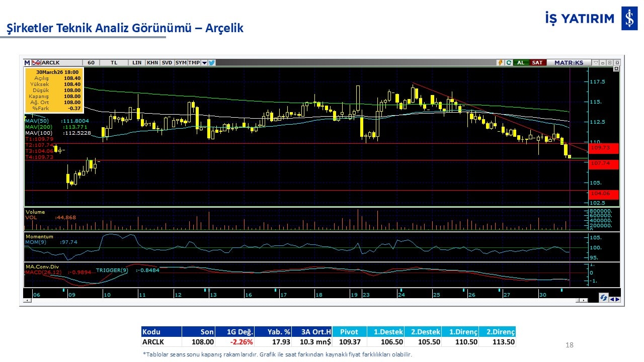
Task: Click the green refresh C icon
Action: (509, 63)
